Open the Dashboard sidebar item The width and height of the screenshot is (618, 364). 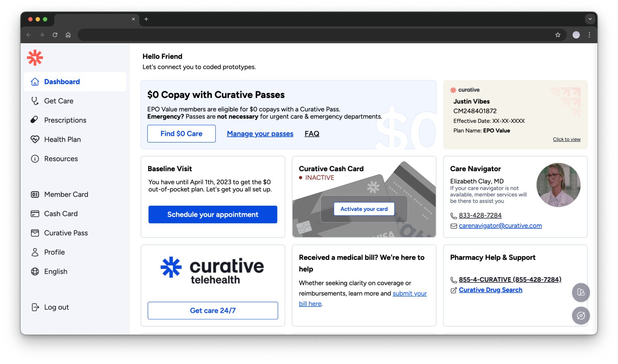[x=75, y=82]
